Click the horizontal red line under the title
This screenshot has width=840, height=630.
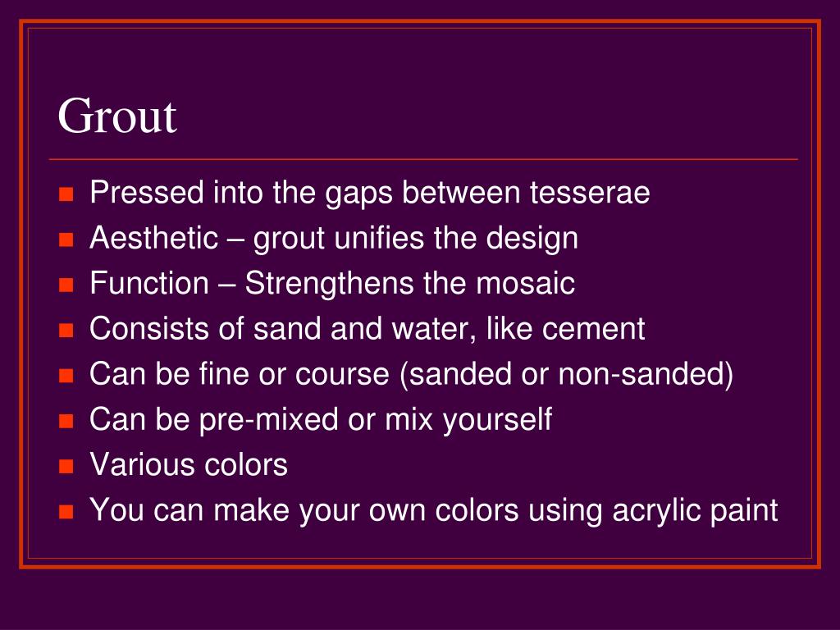point(423,159)
